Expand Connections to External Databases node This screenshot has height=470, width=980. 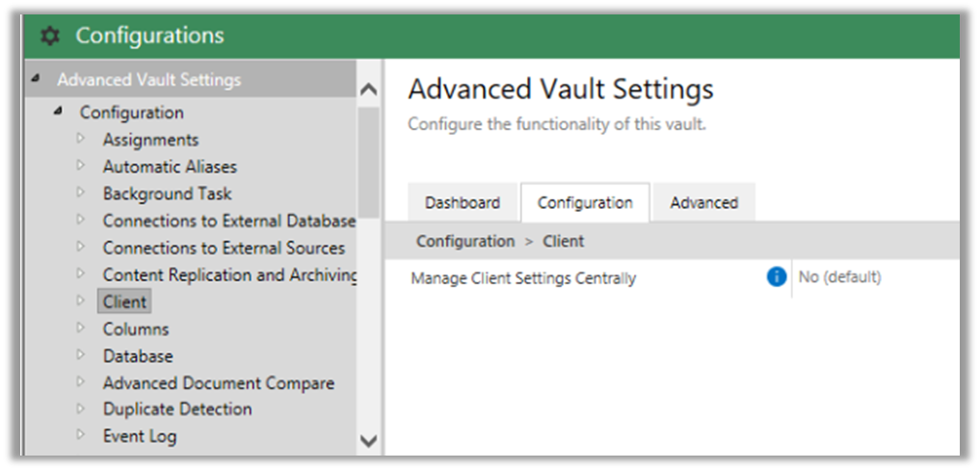click(x=80, y=220)
